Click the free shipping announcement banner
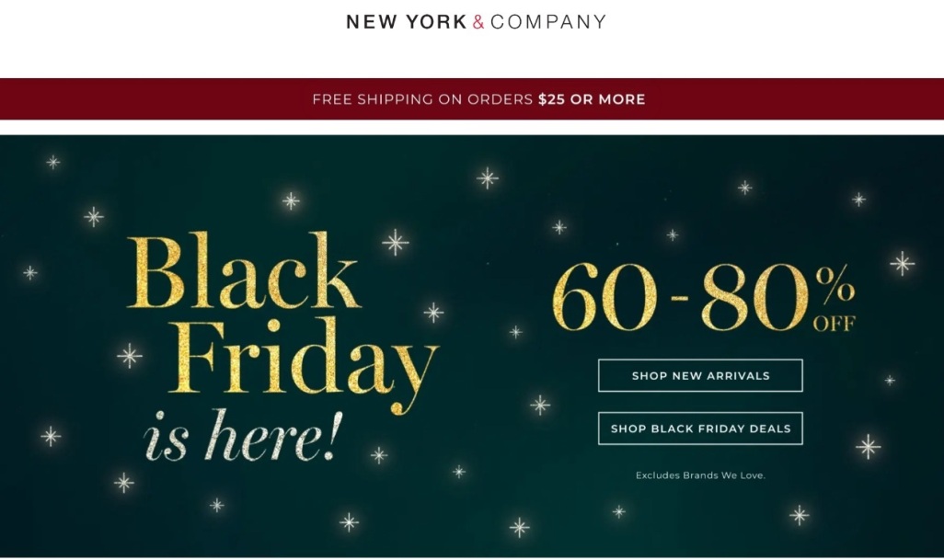The height and width of the screenshot is (560, 944). (x=472, y=98)
